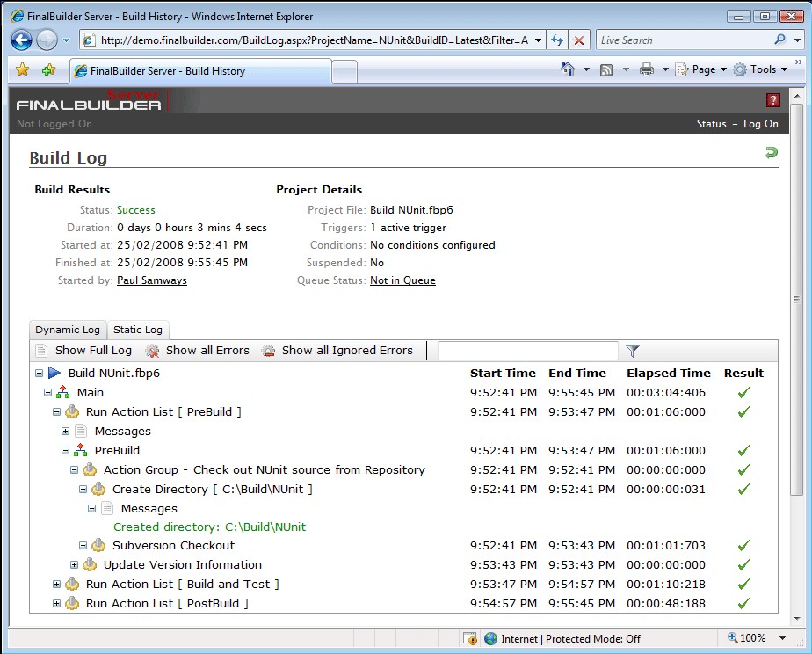This screenshot has width=812, height=654.
Task: Collapse the Create Directory node
Action: tap(83, 489)
